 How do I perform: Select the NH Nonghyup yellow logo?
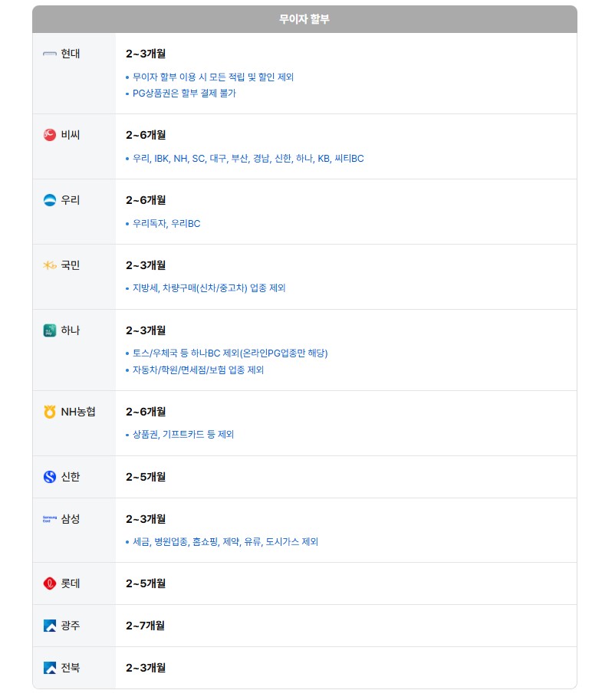point(50,412)
